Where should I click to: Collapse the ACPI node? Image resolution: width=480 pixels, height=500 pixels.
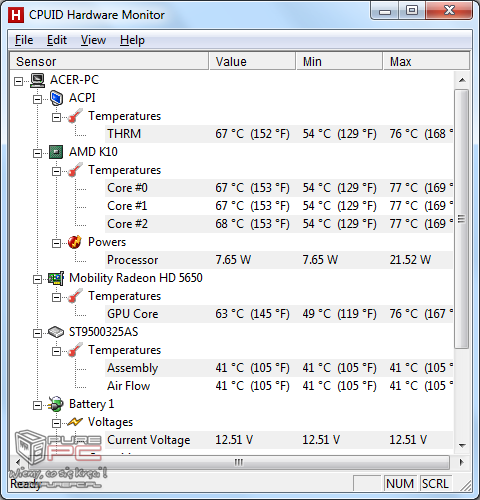[37, 99]
